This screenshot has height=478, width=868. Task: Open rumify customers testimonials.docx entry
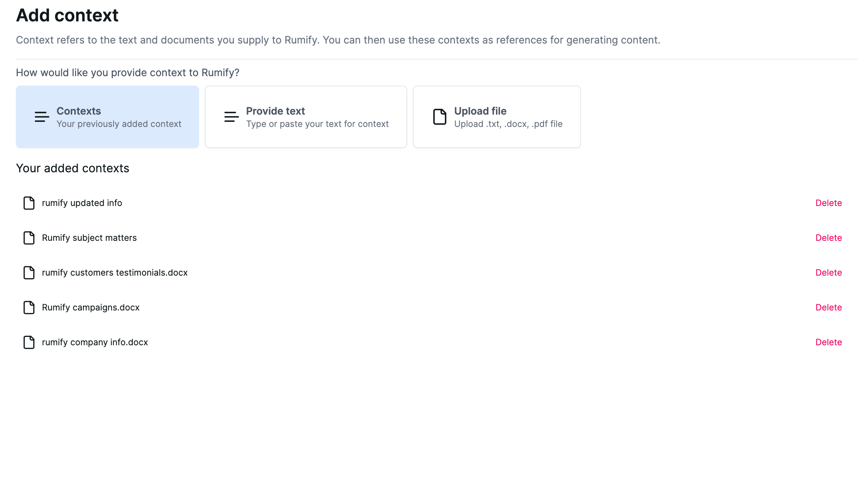[x=115, y=273]
